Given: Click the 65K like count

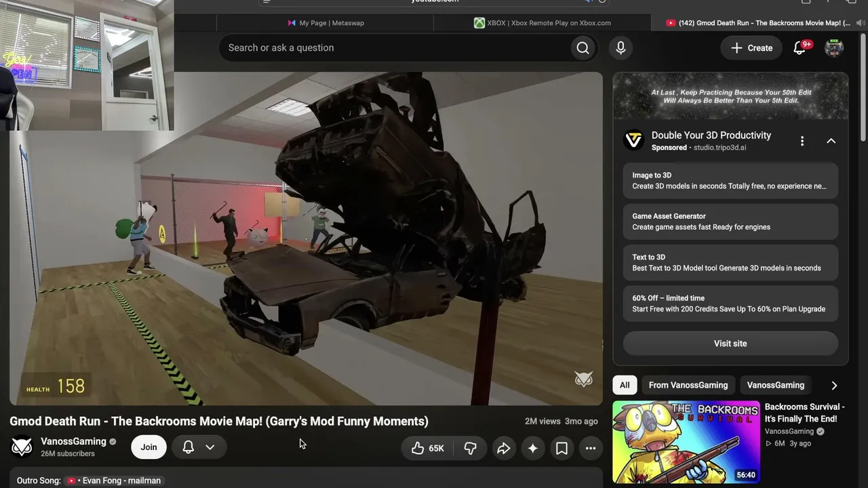Looking at the screenshot, I should tap(436, 449).
